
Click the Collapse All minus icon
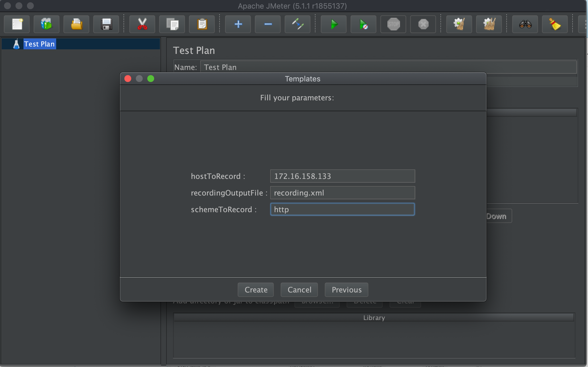(268, 24)
